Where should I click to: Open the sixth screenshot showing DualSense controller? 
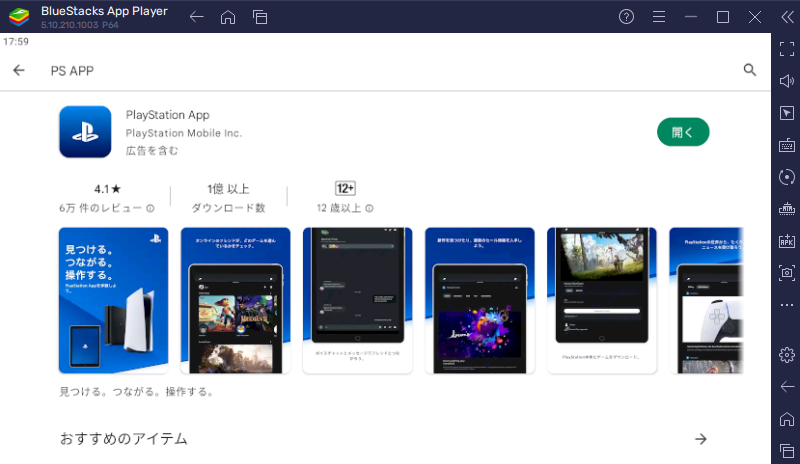(x=706, y=301)
